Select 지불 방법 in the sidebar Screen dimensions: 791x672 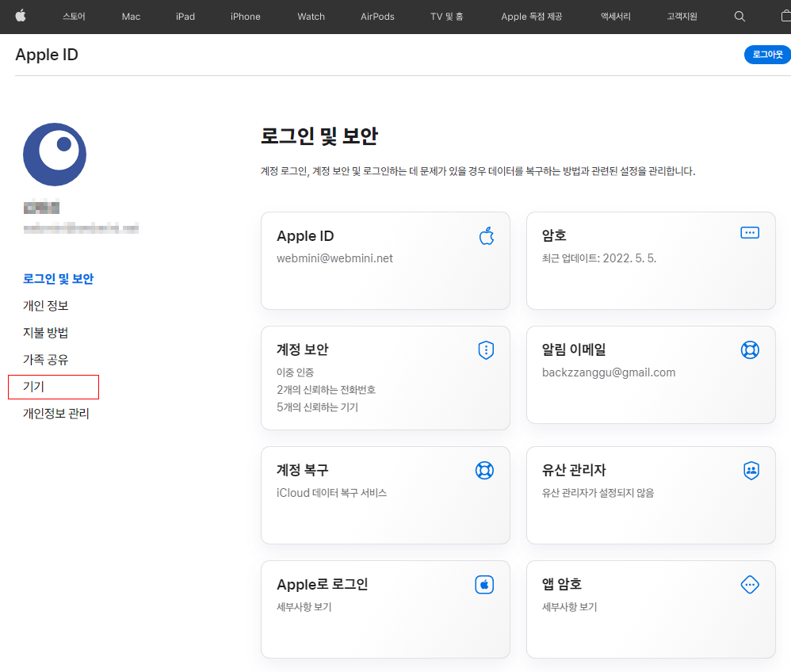click(45, 333)
